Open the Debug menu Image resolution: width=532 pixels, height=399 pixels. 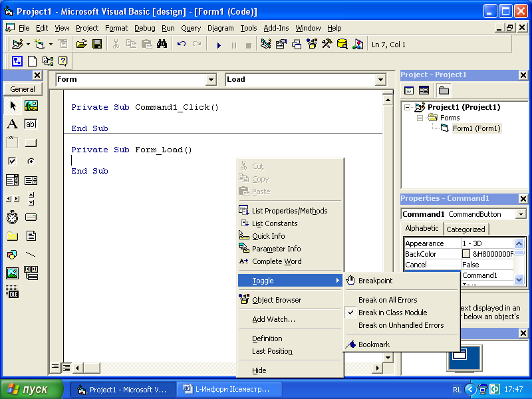click(144, 28)
